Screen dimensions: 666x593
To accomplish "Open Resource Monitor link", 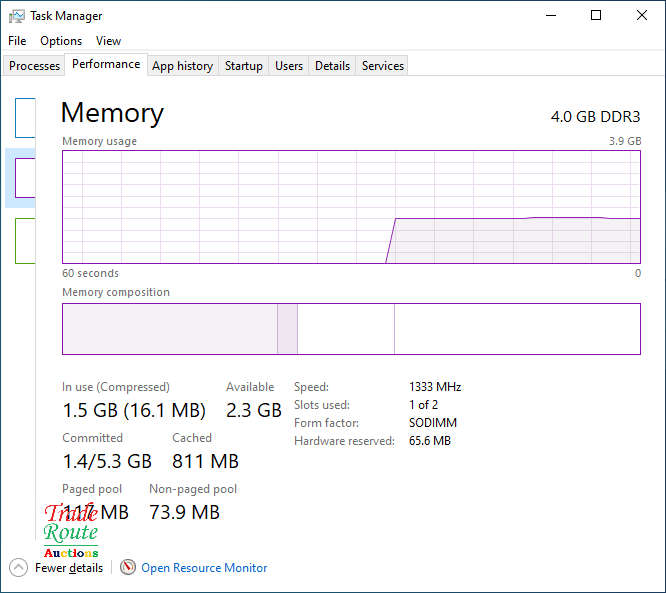I will click(x=203, y=568).
